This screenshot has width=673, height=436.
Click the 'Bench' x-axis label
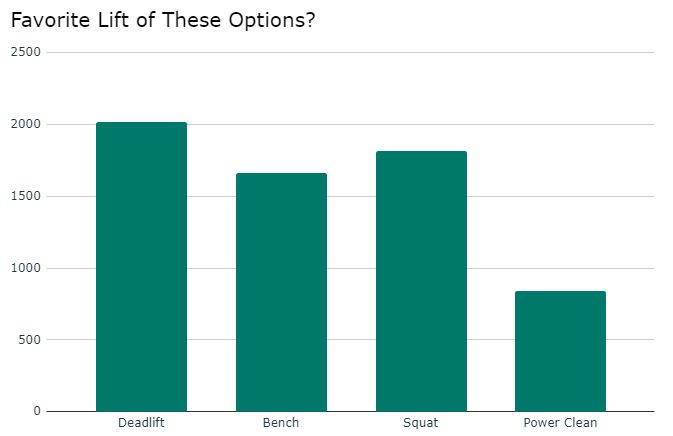click(x=281, y=423)
